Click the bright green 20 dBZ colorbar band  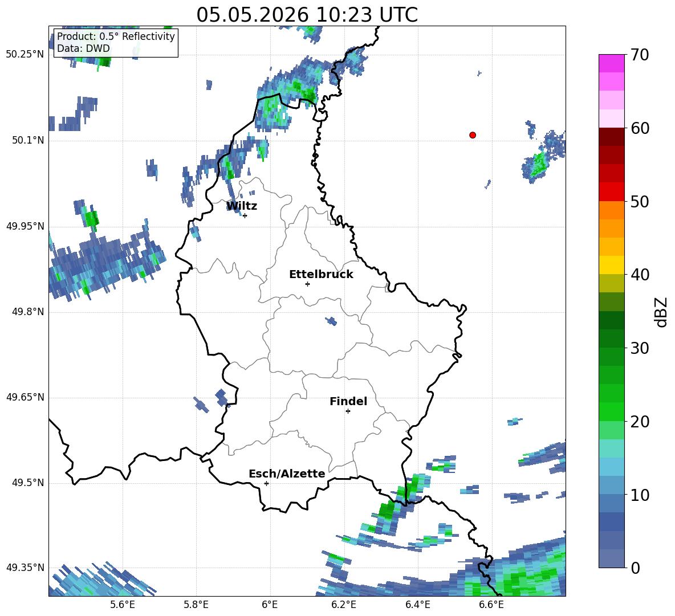click(x=611, y=411)
